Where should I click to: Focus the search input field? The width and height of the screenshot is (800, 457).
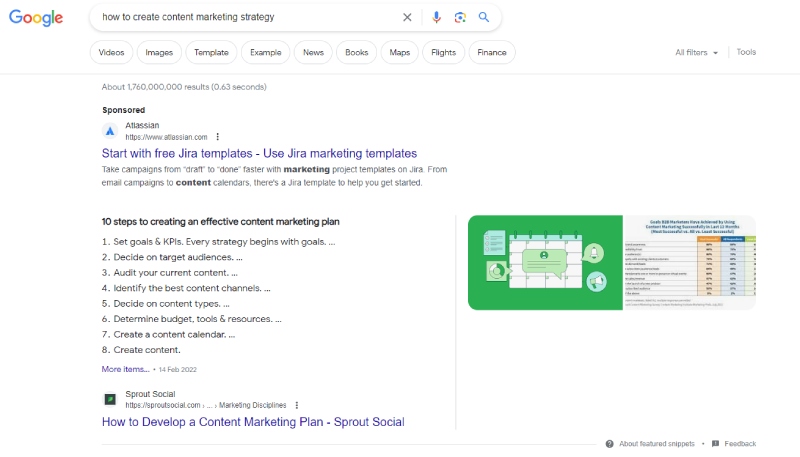(x=247, y=17)
